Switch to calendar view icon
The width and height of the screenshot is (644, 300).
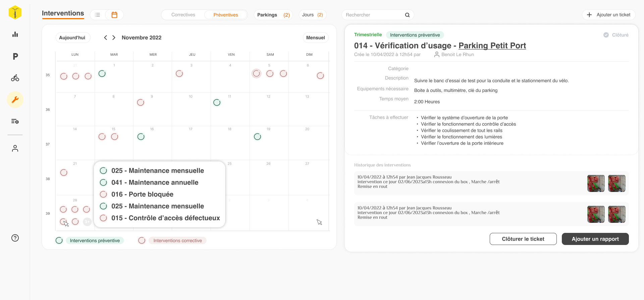pyautogui.click(x=114, y=15)
